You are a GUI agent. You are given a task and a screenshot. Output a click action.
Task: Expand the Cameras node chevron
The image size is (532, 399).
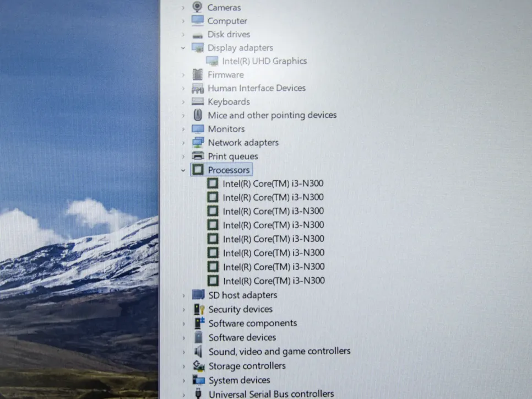click(x=183, y=8)
